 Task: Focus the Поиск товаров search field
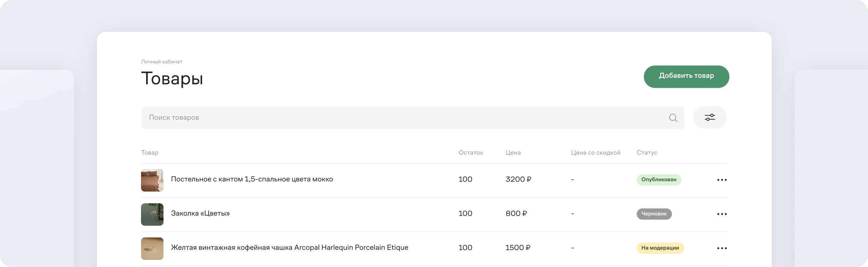coord(413,118)
